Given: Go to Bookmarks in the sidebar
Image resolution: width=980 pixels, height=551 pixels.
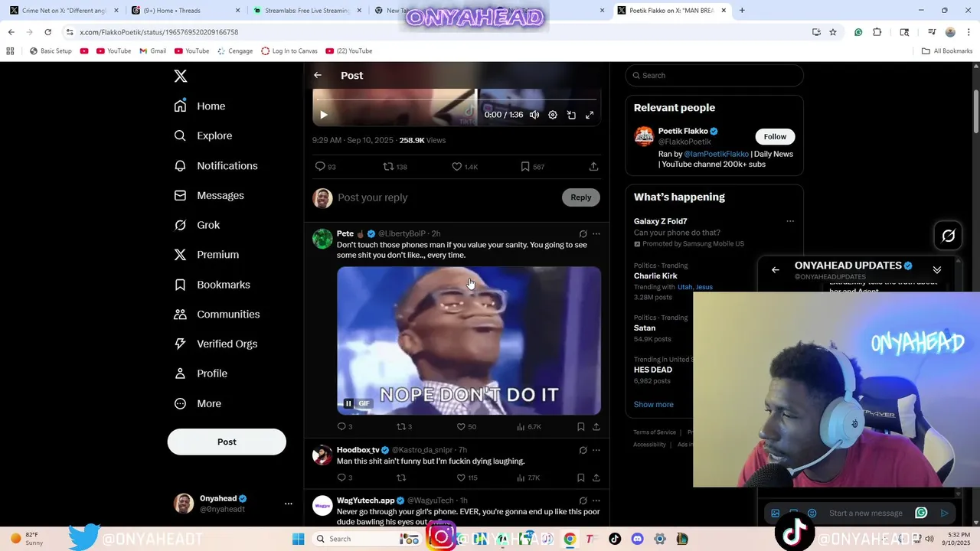Looking at the screenshot, I should click(x=213, y=285).
